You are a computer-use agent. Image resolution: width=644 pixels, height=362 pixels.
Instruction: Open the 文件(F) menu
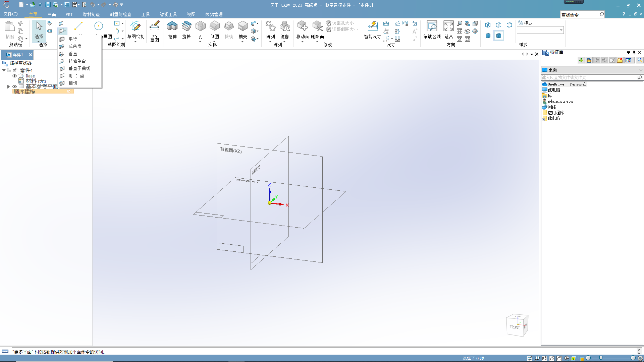pyautogui.click(x=10, y=14)
